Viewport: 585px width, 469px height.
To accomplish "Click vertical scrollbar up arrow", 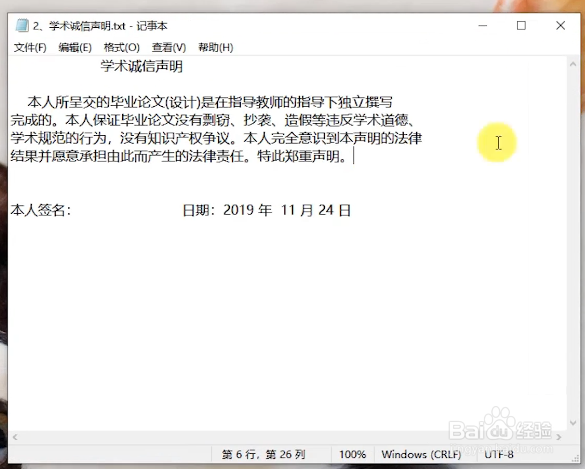I will point(573,65).
